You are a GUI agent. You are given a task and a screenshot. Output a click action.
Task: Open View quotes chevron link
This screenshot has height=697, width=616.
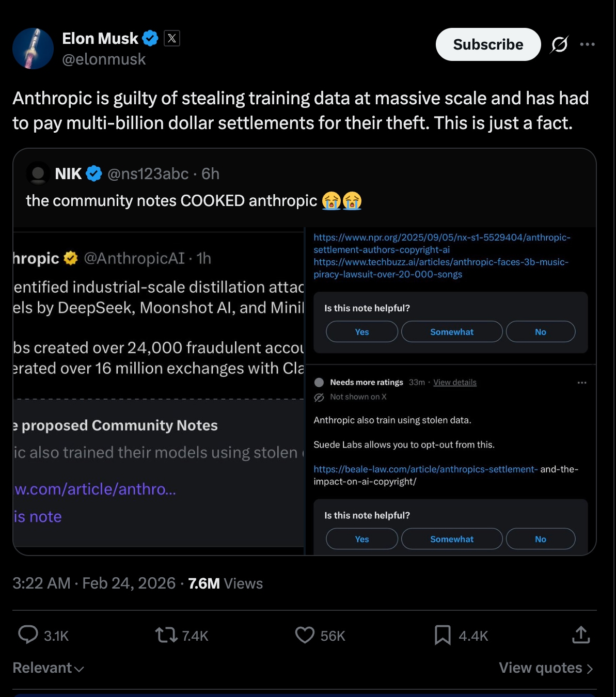(x=546, y=668)
